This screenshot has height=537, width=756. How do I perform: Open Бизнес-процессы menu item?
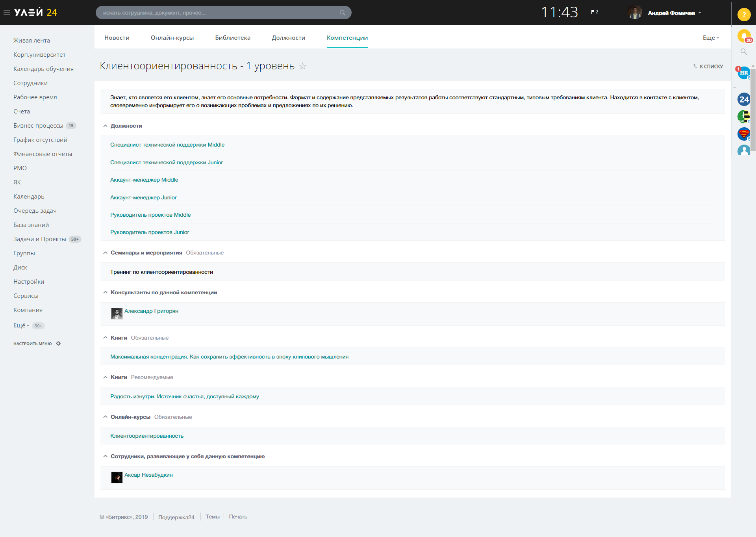coord(38,126)
